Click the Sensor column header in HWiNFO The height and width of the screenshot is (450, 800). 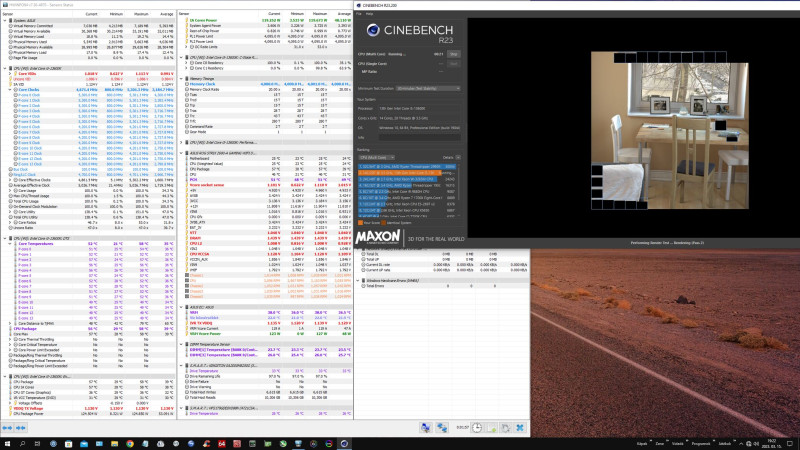click(x=9, y=14)
